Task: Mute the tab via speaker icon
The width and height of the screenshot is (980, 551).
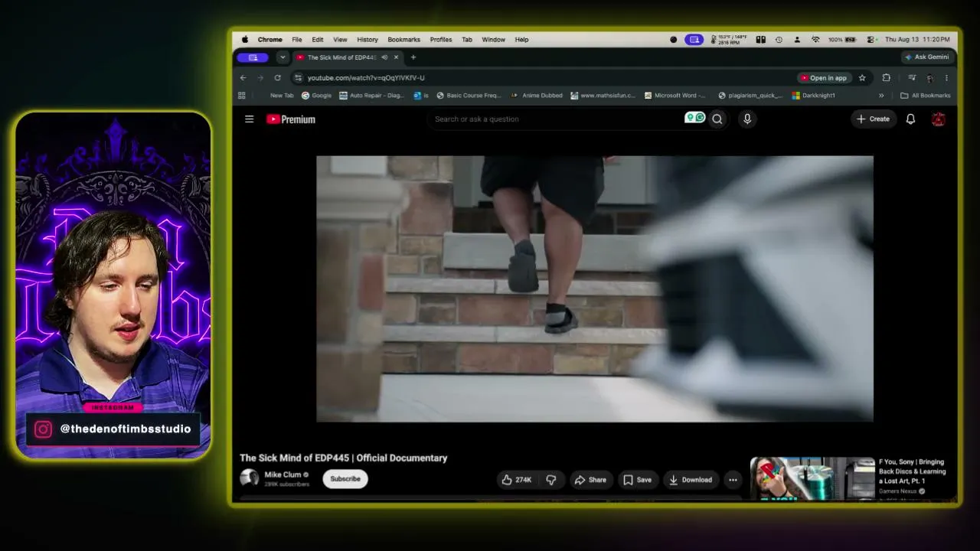Action: pos(384,57)
